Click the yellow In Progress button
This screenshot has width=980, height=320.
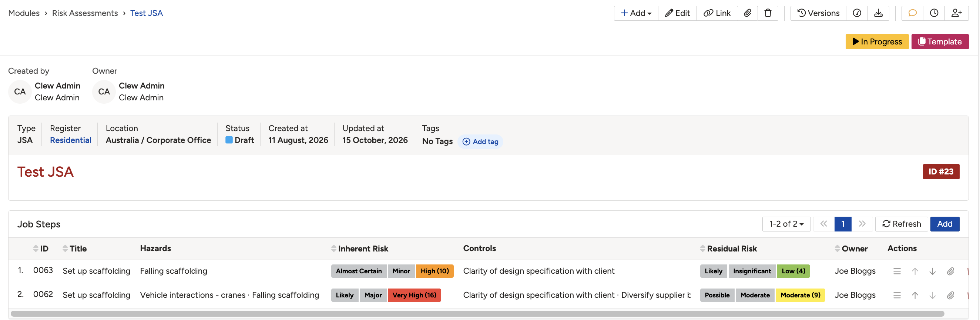[877, 41]
